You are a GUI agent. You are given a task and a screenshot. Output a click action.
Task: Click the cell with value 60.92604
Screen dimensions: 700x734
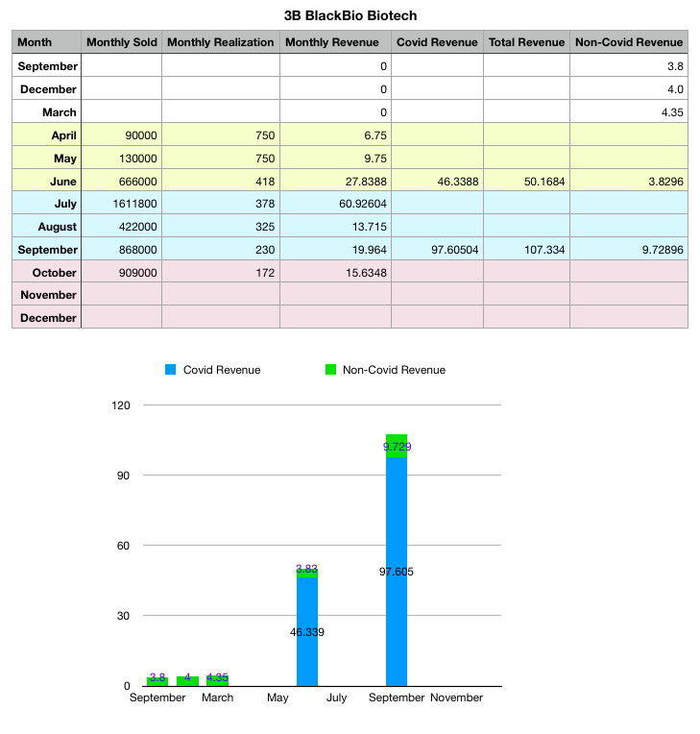click(x=335, y=204)
